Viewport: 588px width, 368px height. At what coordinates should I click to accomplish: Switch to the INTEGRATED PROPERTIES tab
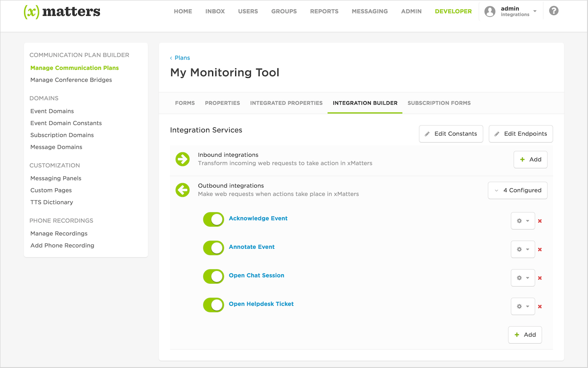tap(286, 103)
